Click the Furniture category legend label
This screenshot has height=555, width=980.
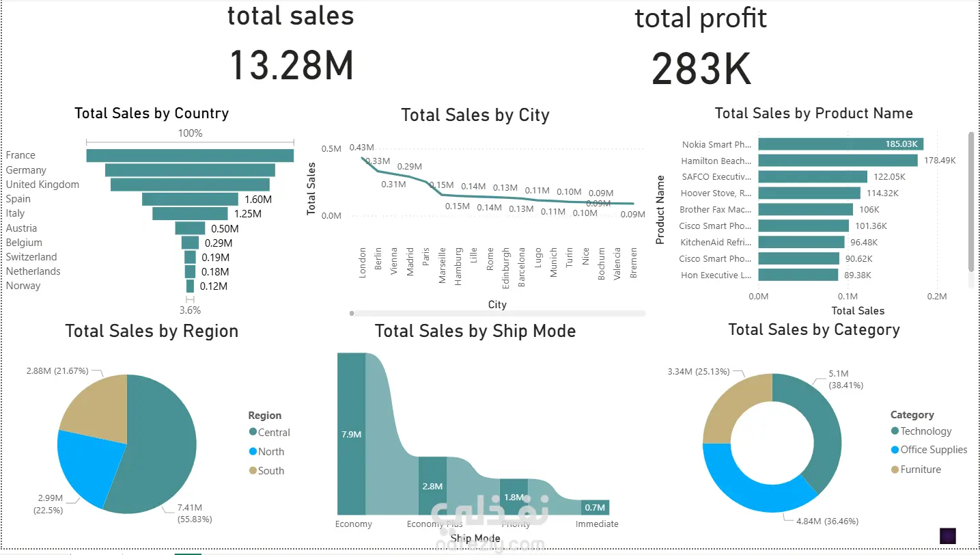click(921, 470)
